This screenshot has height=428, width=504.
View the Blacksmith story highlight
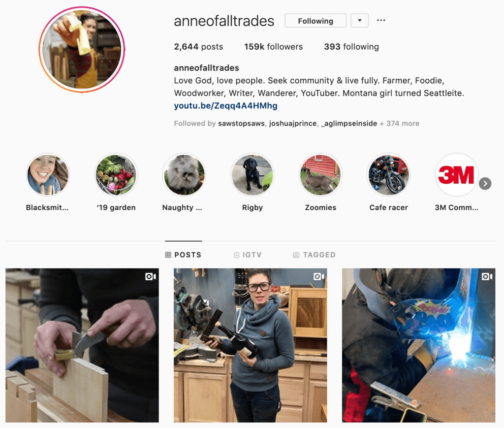(48, 175)
